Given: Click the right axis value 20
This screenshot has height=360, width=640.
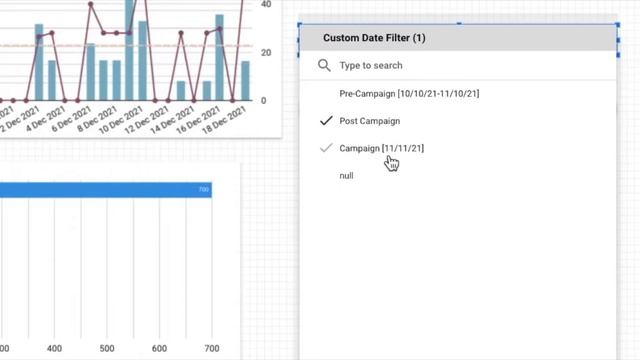Looking at the screenshot, I should pyautogui.click(x=266, y=53).
